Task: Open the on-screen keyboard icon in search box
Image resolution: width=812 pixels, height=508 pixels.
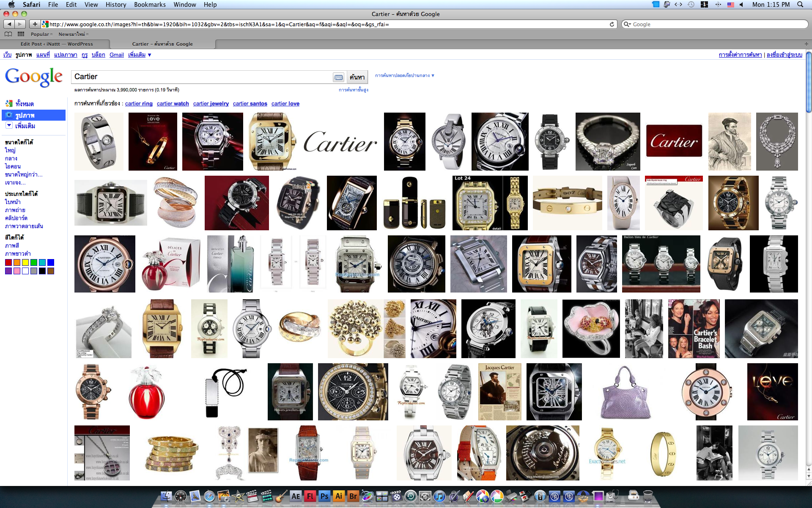Action: pos(338,77)
